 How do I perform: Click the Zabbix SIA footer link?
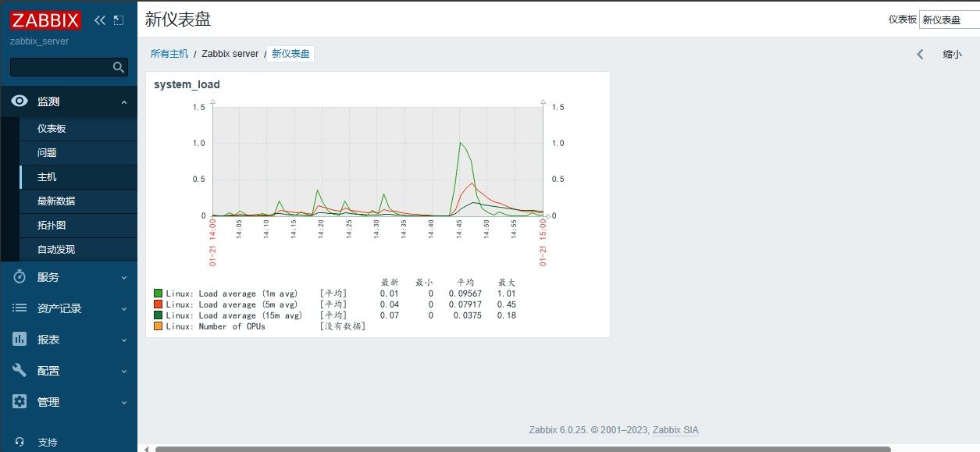coord(675,430)
